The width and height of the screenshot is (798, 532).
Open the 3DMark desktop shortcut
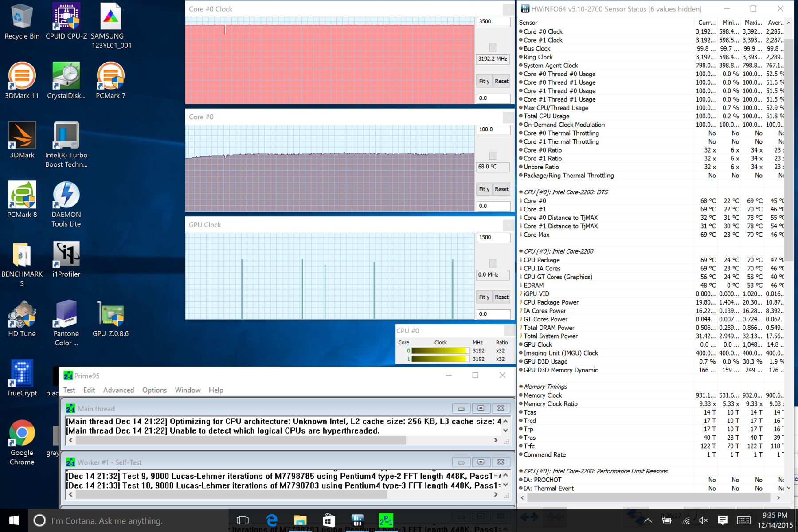coord(22,140)
